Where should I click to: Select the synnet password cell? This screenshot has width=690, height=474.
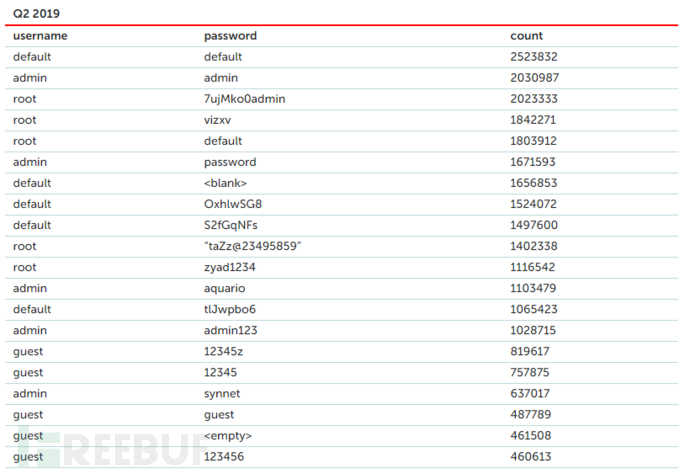pos(222,393)
